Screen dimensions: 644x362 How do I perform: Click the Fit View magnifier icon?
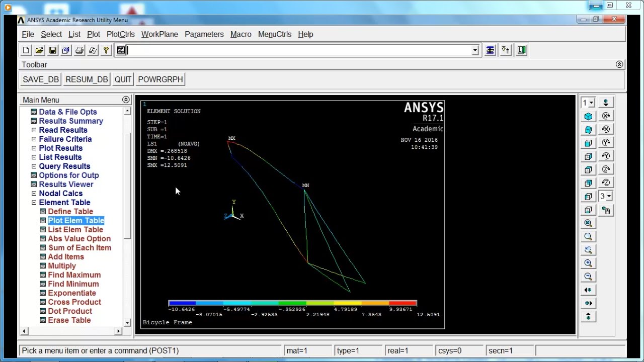[588, 223]
